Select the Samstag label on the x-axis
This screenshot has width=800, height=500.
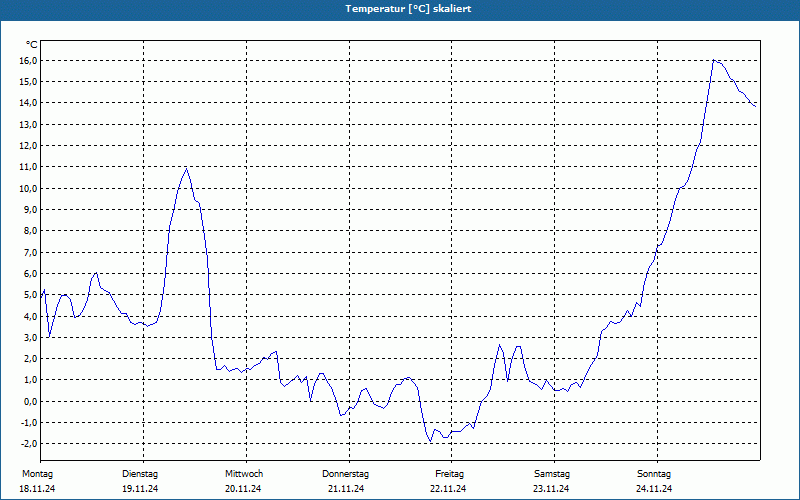tap(551, 473)
